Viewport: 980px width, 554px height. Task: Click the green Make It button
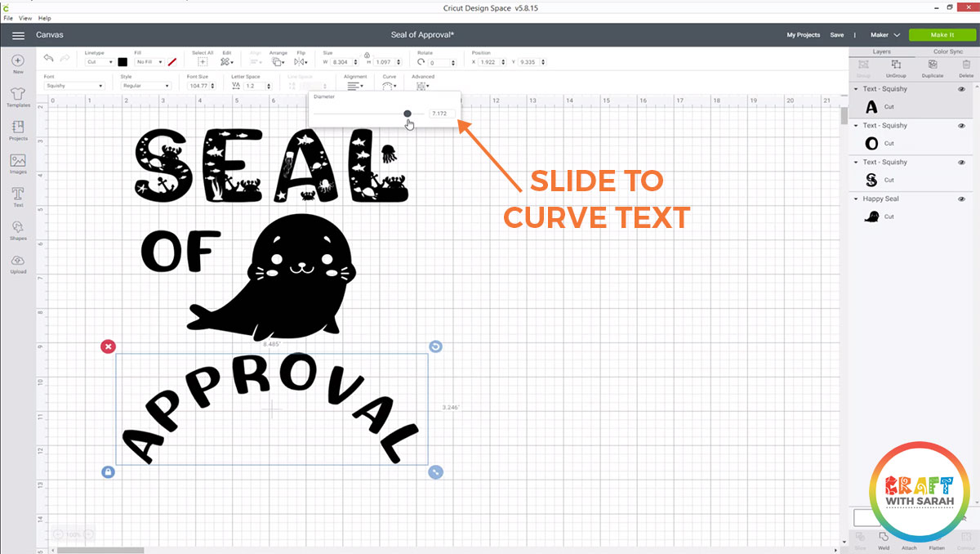tap(942, 34)
